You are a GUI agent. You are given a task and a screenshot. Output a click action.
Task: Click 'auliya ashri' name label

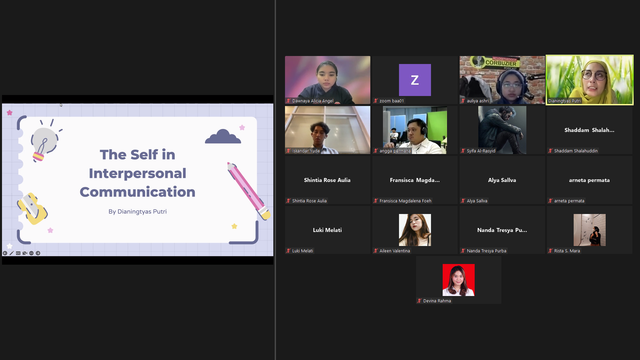[x=478, y=101]
